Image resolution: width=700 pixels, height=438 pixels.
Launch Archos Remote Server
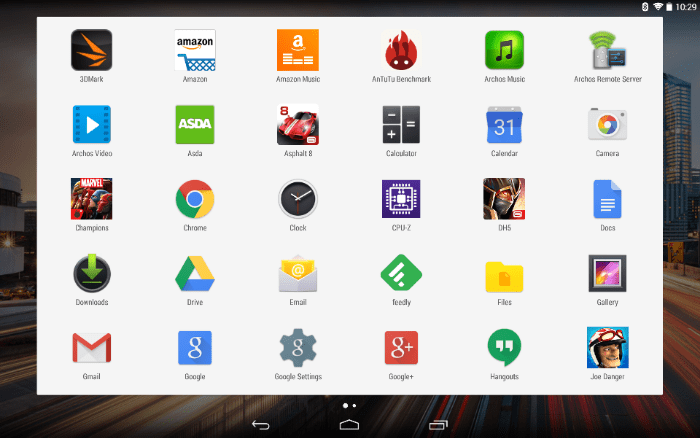point(608,50)
